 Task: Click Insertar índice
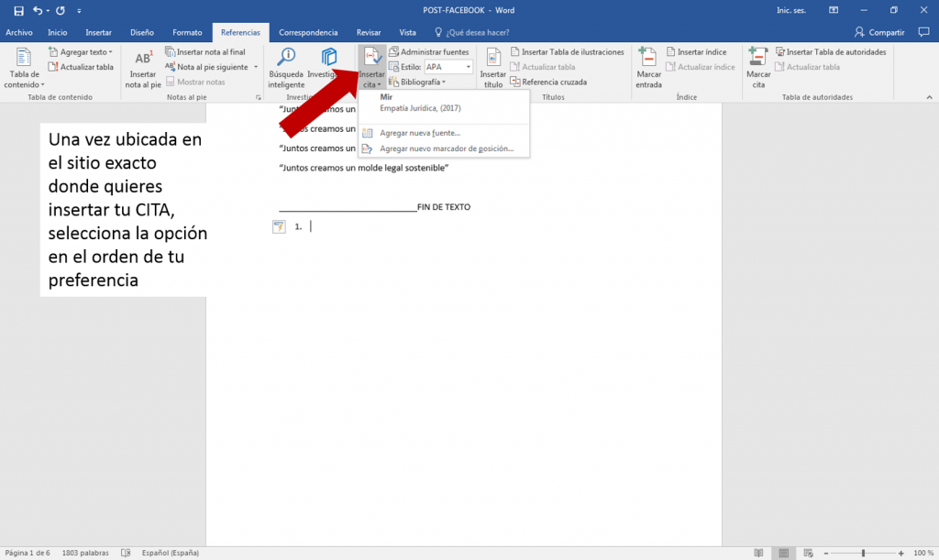coord(696,52)
